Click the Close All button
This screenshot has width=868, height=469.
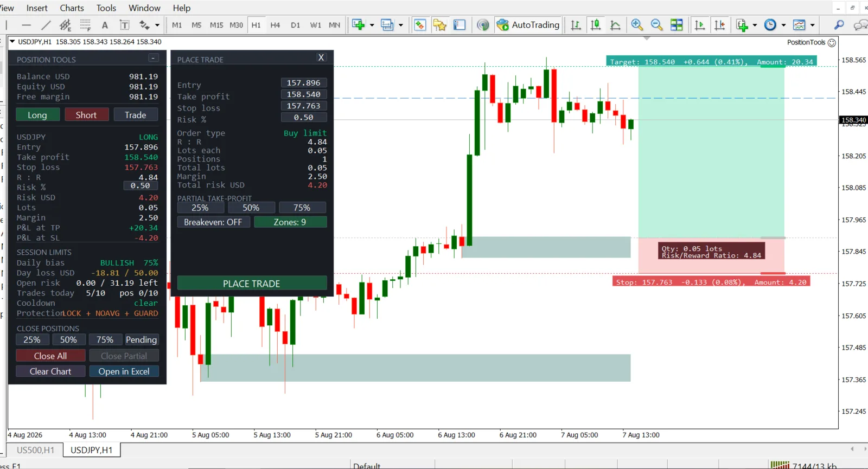(x=50, y=356)
